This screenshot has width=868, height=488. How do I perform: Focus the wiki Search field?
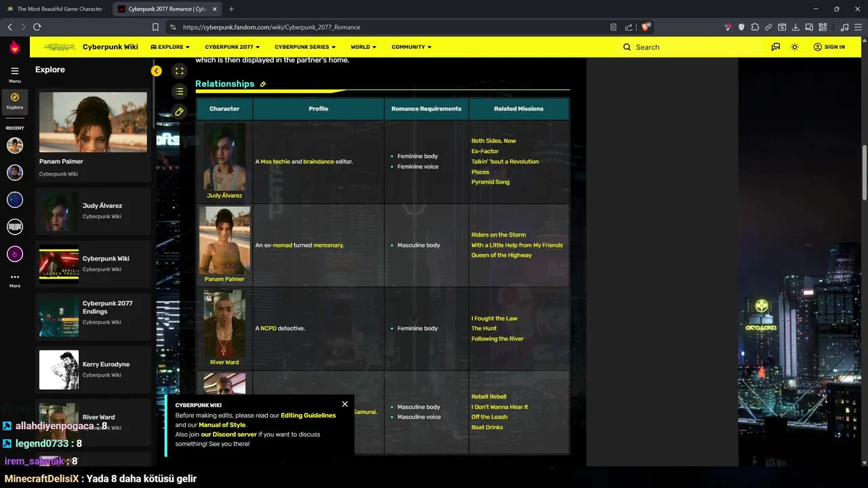(x=692, y=47)
